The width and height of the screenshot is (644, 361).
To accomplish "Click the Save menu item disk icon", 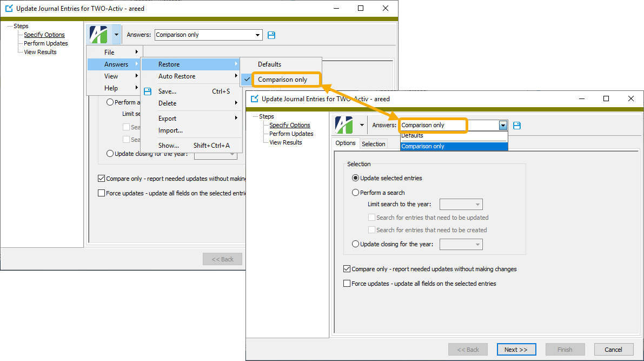I will pos(148,91).
